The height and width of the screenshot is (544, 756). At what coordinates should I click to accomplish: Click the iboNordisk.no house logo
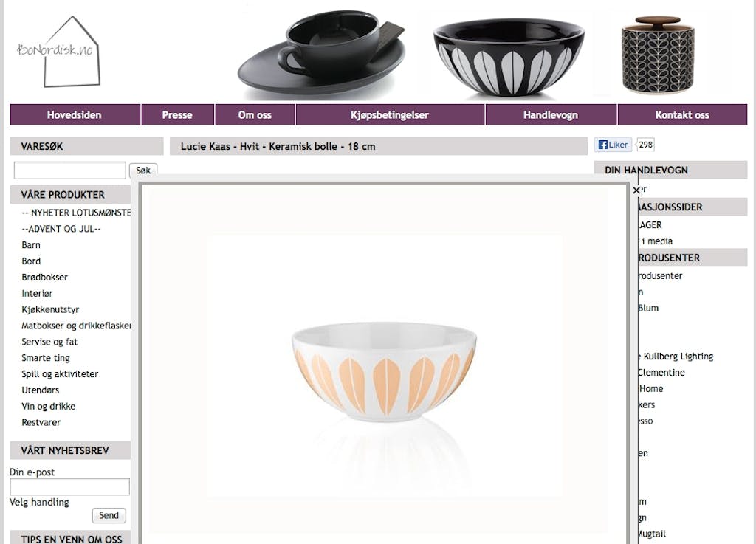coord(58,52)
